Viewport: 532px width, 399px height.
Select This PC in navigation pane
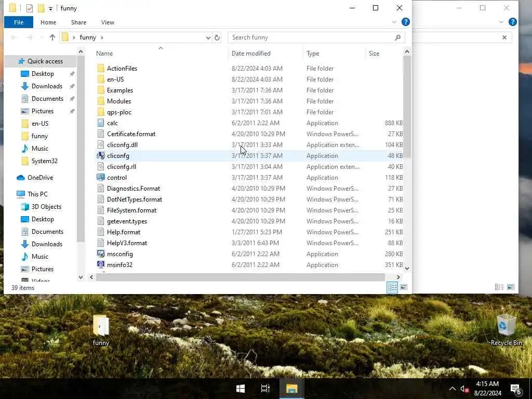pyautogui.click(x=37, y=194)
